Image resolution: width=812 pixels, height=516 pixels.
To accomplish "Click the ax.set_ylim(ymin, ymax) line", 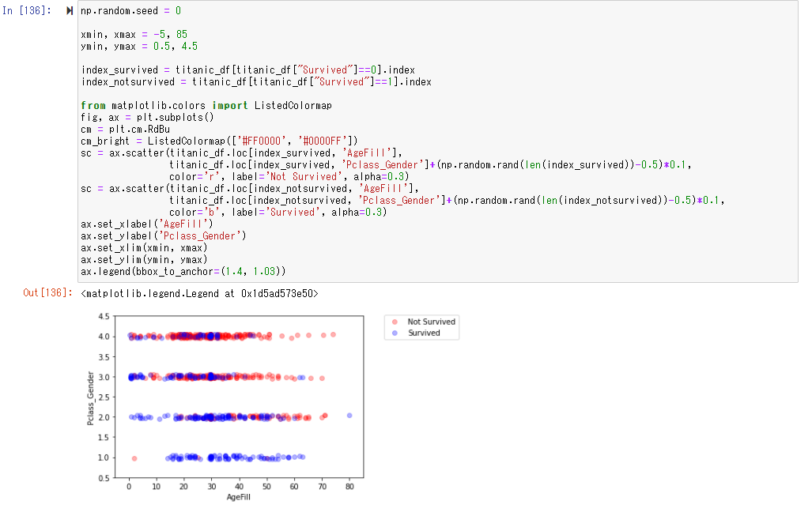I will 145,260.
